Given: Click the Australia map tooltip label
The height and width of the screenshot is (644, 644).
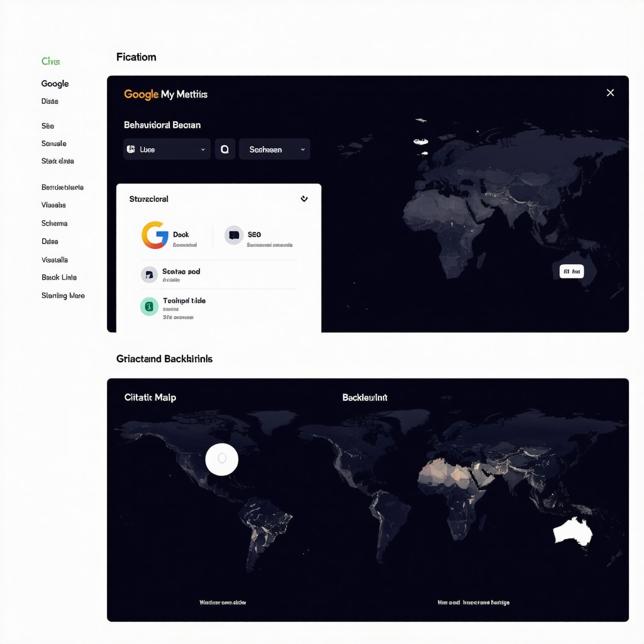Looking at the screenshot, I should pyautogui.click(x=571, y=272).
